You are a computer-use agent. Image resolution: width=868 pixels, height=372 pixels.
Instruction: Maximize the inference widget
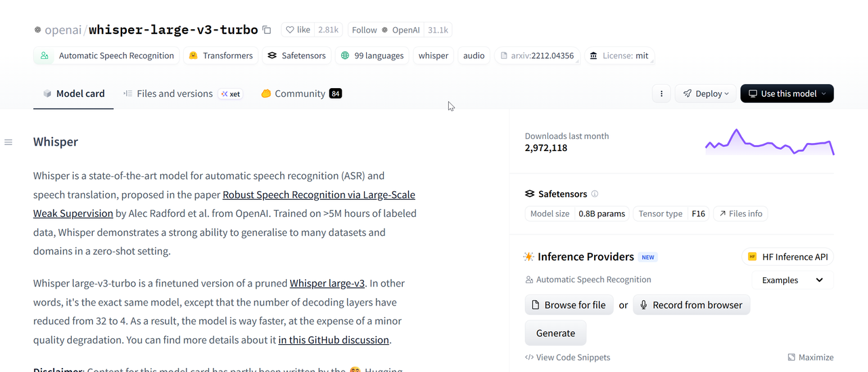point(811,357)
